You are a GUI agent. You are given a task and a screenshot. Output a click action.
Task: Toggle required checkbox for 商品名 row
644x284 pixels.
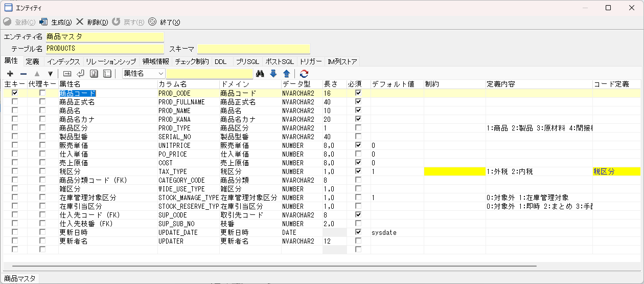358,111
